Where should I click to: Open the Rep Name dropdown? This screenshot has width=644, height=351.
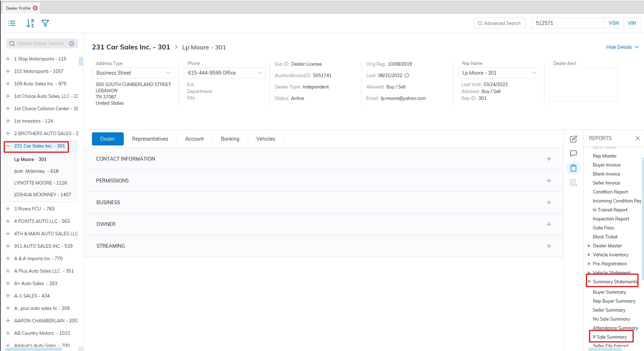pyautogui.click(x=499, y=73)
